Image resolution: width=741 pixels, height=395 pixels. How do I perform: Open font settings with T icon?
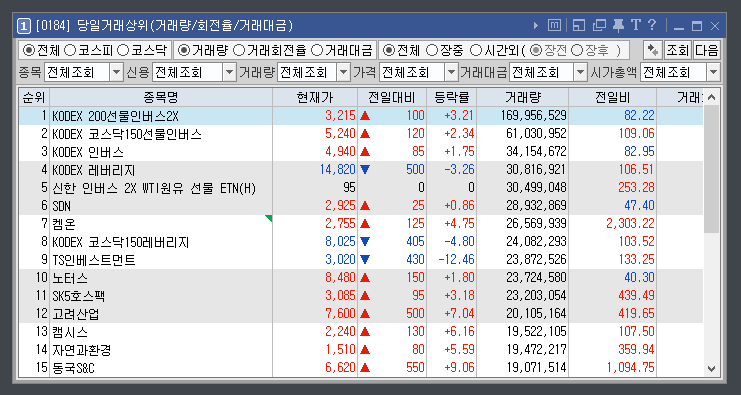[636, 25]
